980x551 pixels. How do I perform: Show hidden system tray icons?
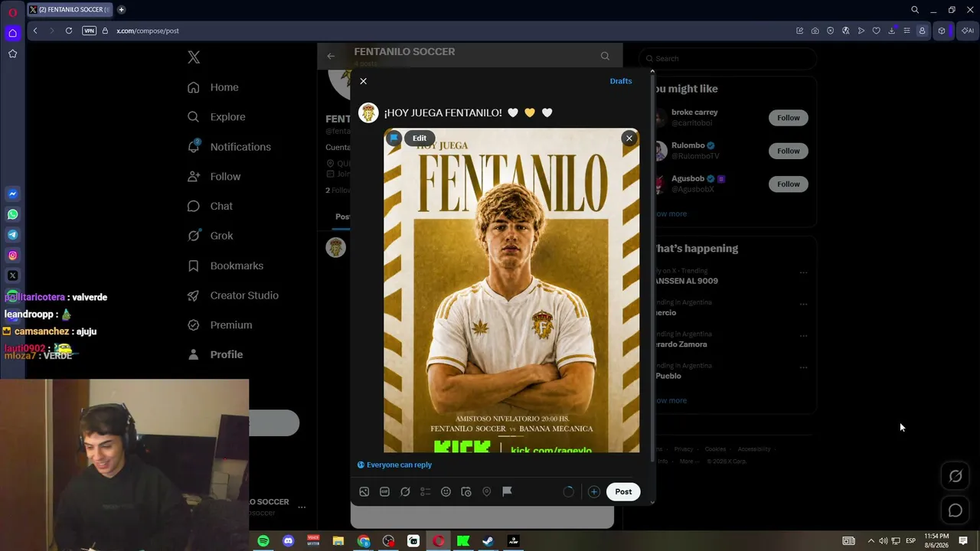871,541
